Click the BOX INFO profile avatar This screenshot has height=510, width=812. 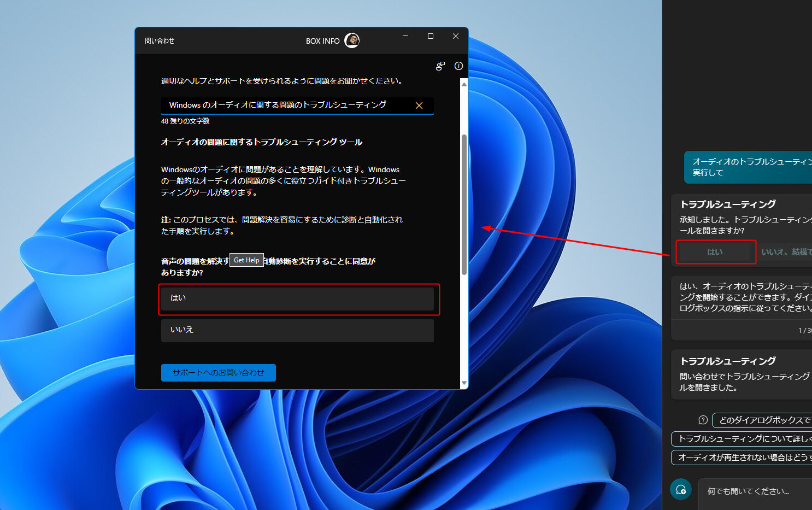(352, 40)
